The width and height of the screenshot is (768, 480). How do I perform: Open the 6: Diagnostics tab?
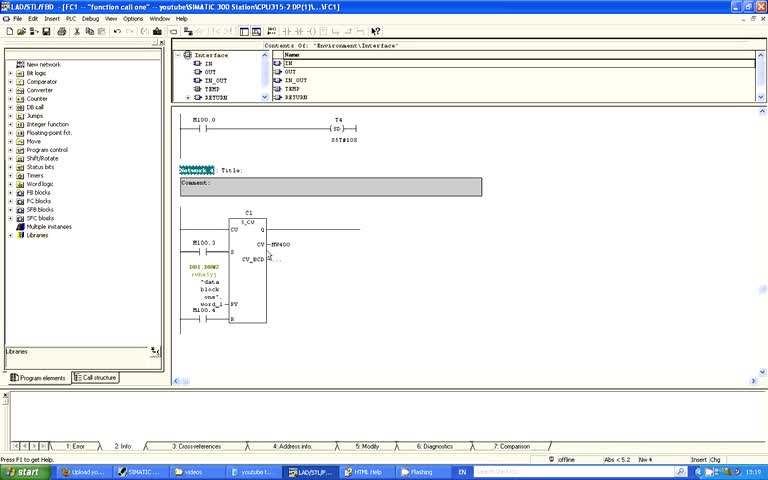pyautogui.click(x=434, y=446)
